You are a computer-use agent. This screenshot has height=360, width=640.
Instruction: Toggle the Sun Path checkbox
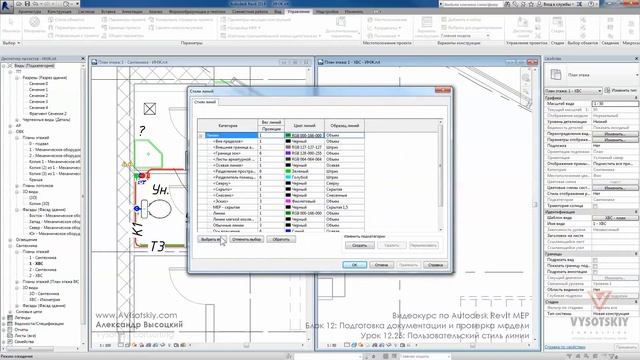tap(595, 206)
